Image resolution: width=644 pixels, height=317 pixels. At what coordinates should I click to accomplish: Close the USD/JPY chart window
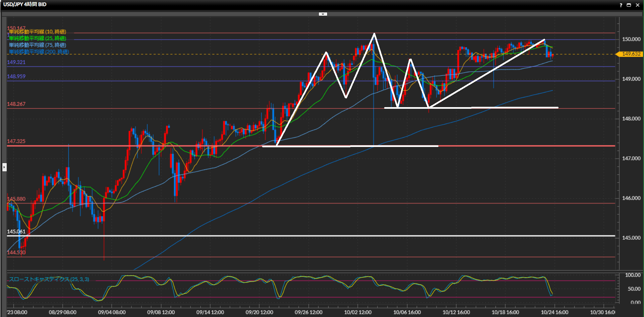(x=638, y=5)
